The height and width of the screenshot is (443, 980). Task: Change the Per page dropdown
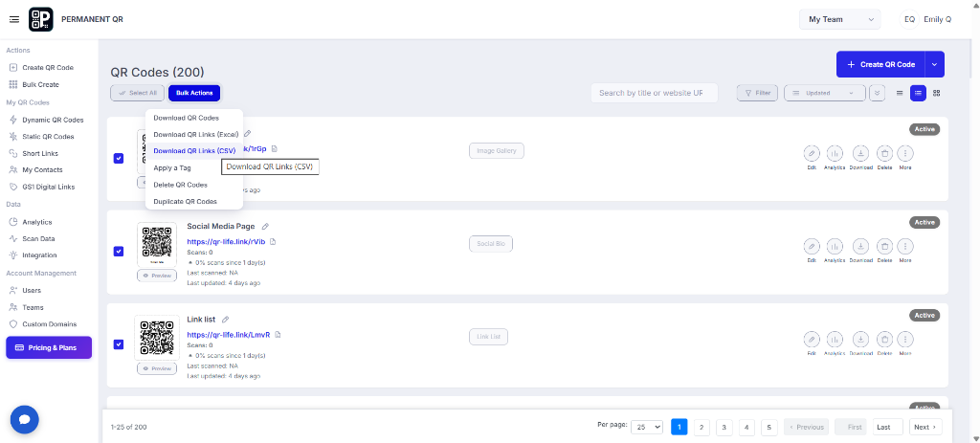(x=647, y=427)
